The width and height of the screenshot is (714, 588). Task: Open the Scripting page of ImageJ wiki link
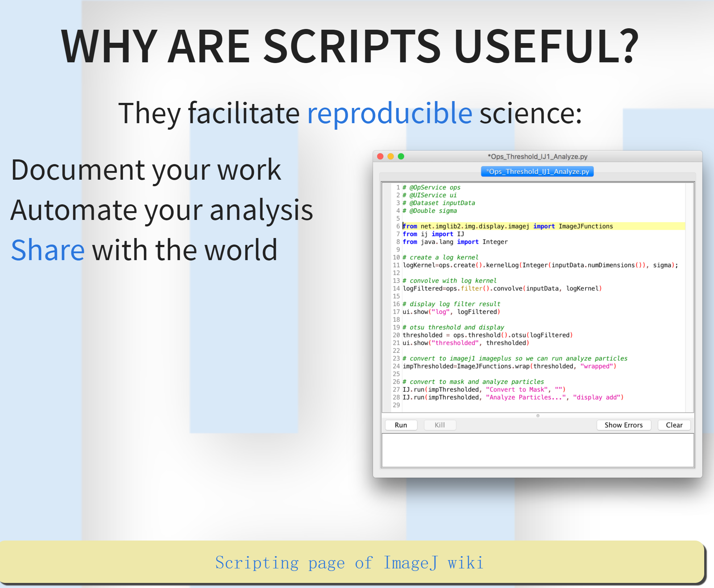pos(349,563)
